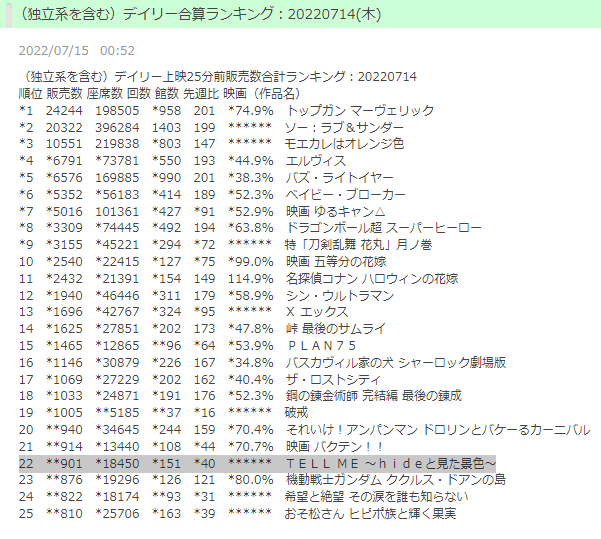Click seat count 198505
The height and width of the screenshot is (539, 601).
[117, 110]
